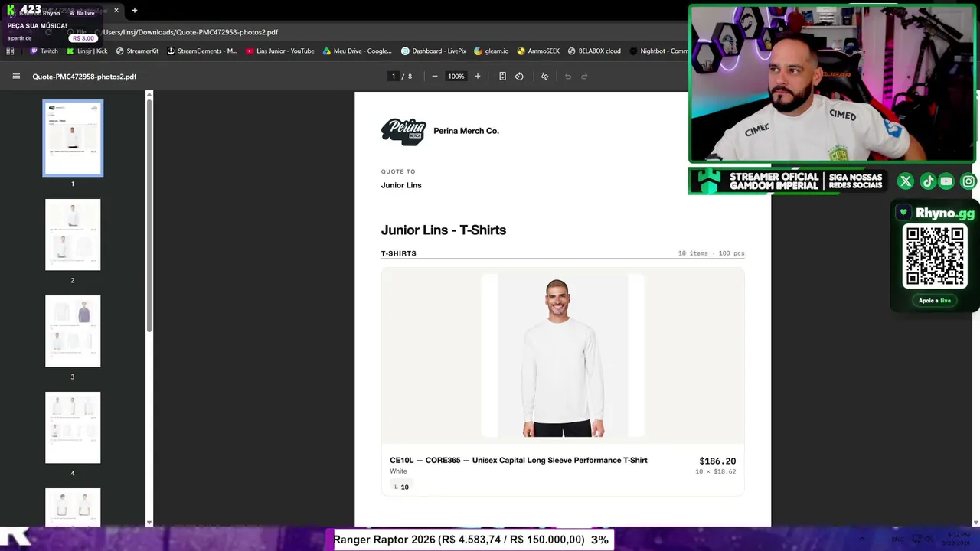Click the "10 × $18.62" breakdown text
Screen dimensions: 980x551
pos(715,472)
